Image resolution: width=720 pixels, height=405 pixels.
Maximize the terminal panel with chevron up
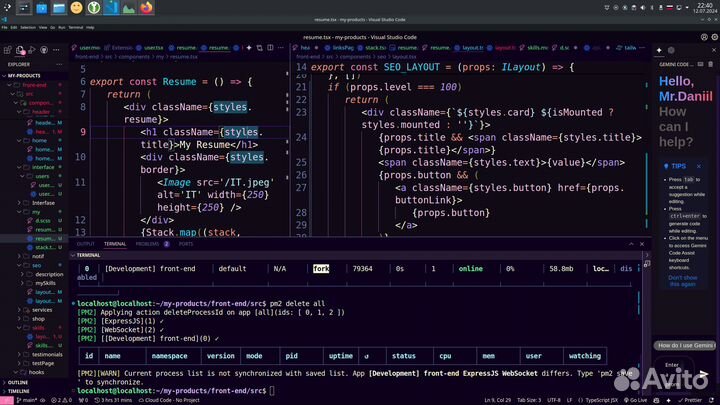631,244
